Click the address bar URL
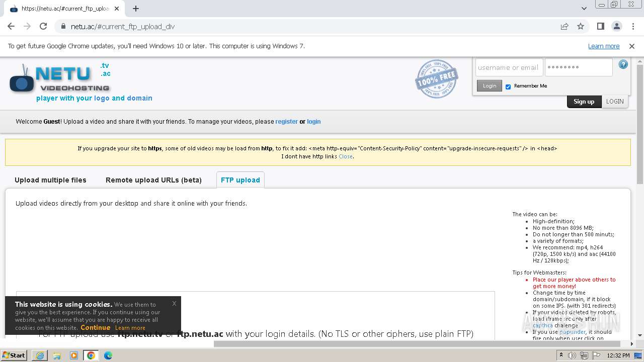 pyautogui.click(x=123, y=27)
